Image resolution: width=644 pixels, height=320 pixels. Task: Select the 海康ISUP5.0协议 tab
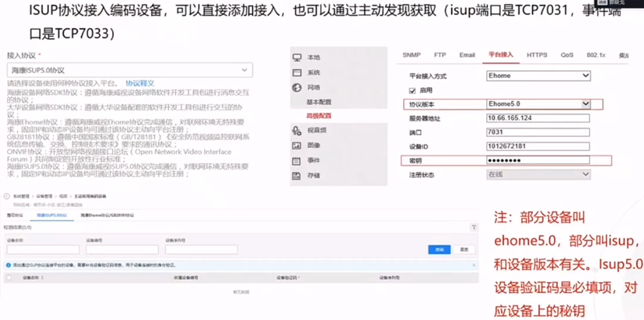pos(52,215)
